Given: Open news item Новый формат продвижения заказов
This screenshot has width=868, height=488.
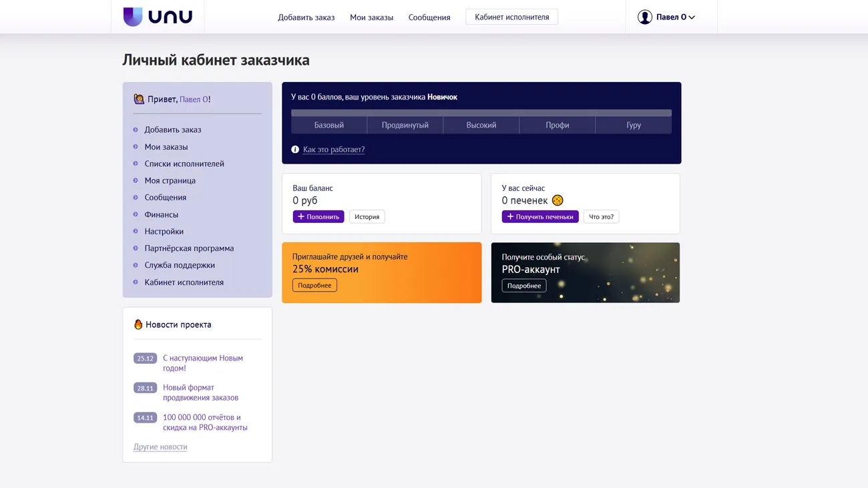Looking at the screenshot, I should (200, 393).
